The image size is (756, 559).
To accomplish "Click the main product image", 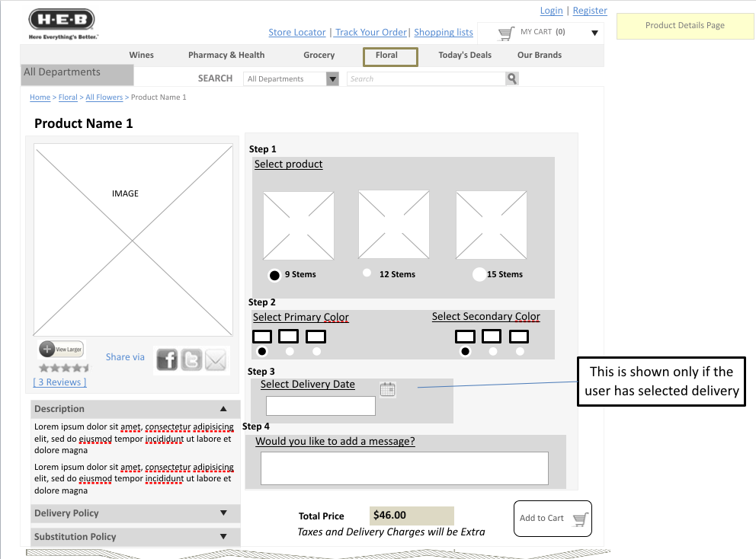I will click(x=133, y=239).
